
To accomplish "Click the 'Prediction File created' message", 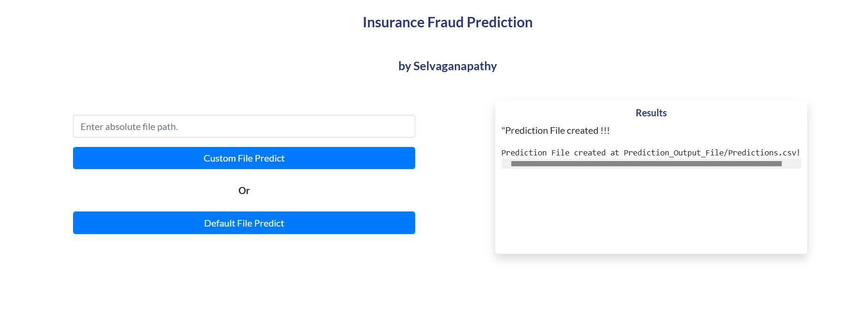I will tap(556, 130).
